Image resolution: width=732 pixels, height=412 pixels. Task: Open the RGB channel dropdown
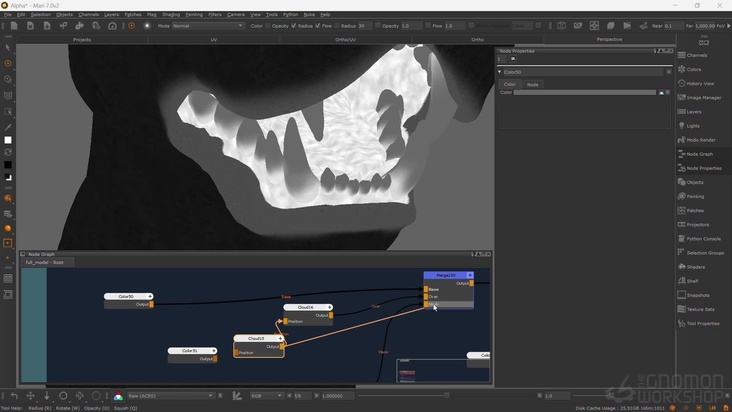(x=266, y=396)
